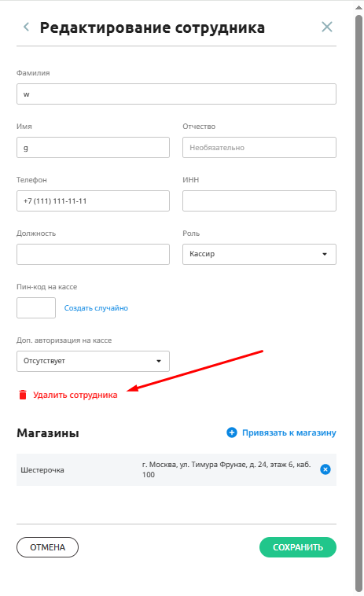This screenshot has height=596, width=364.
Task: Click the ОТМЕНА button
Action: 47,547
